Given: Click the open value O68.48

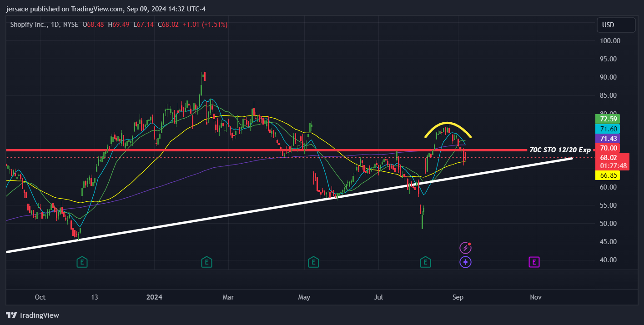Looking at the screenshot, I should (93, 25).
